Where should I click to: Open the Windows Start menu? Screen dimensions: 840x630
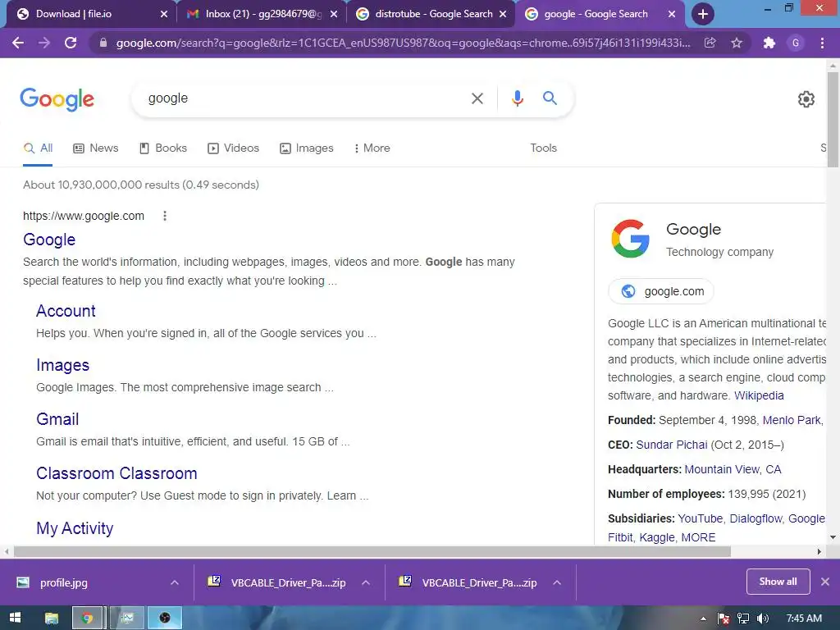[x=15, y=618]
